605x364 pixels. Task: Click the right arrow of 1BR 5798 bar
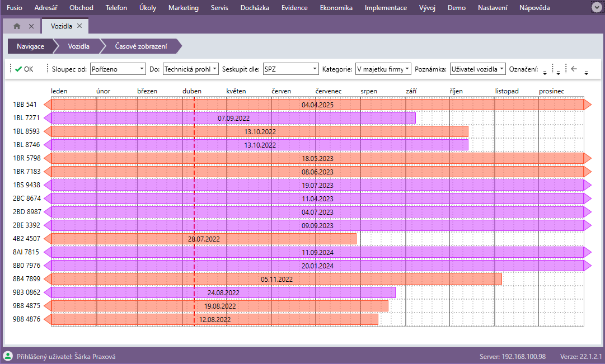[588, 158]
